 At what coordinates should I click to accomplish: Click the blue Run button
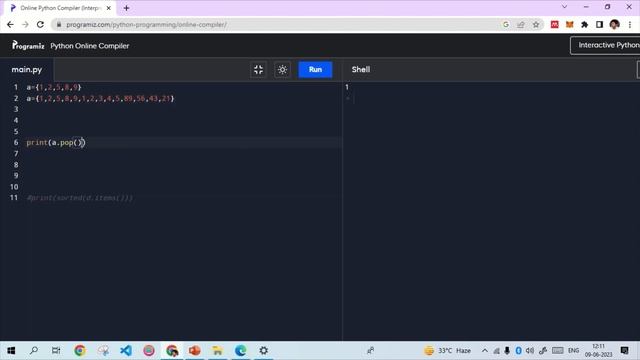tap(315, 70)
